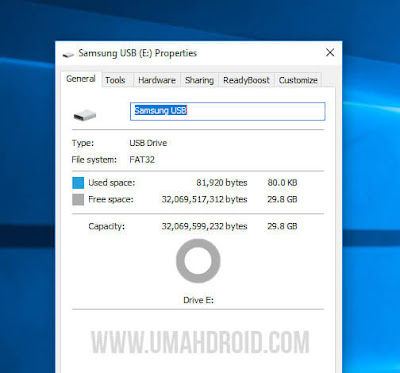Click the '32,069,599,232 bytes' capacity value
This screenshot has width=400, height=373.
tap(204, 226)
